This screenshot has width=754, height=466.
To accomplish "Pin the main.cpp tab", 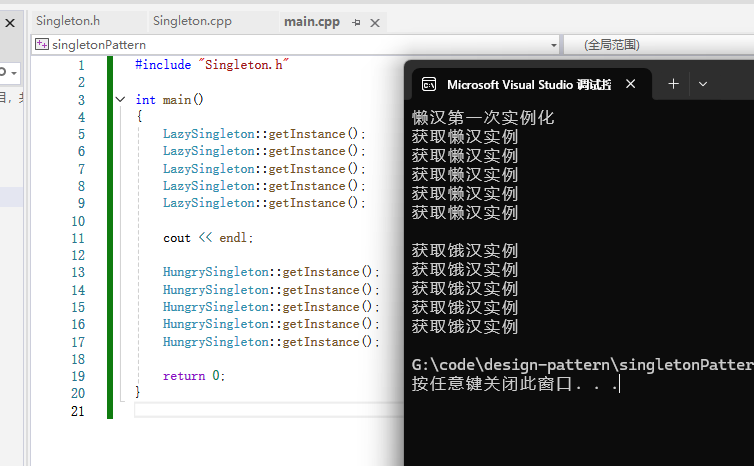I will click(356, 23).
